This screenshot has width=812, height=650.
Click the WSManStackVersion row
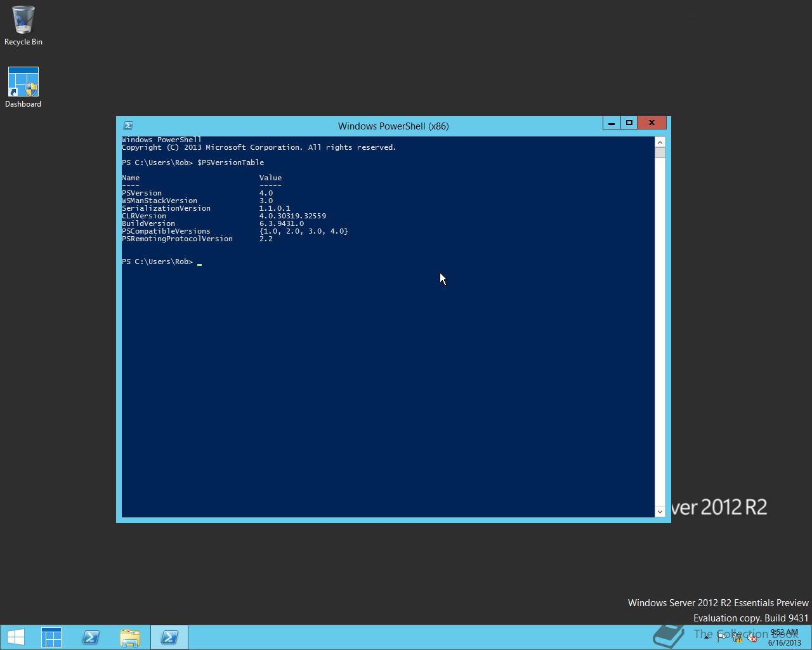197,201
